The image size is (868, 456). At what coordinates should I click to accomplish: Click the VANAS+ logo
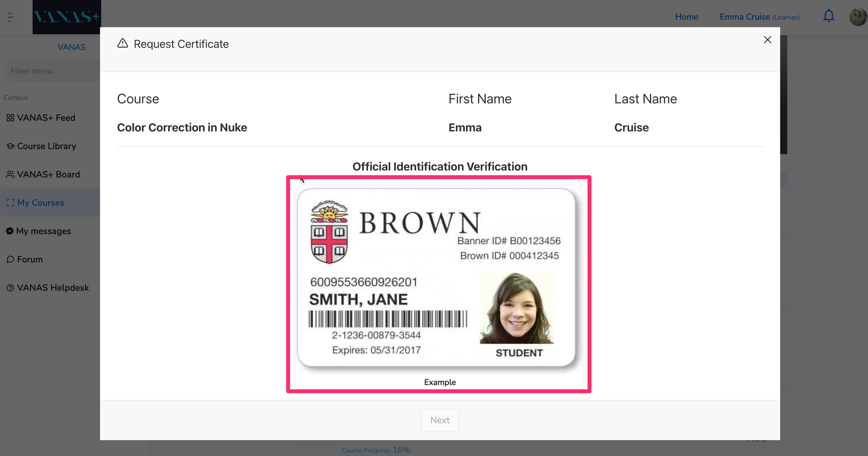click(x=67, y=17)
